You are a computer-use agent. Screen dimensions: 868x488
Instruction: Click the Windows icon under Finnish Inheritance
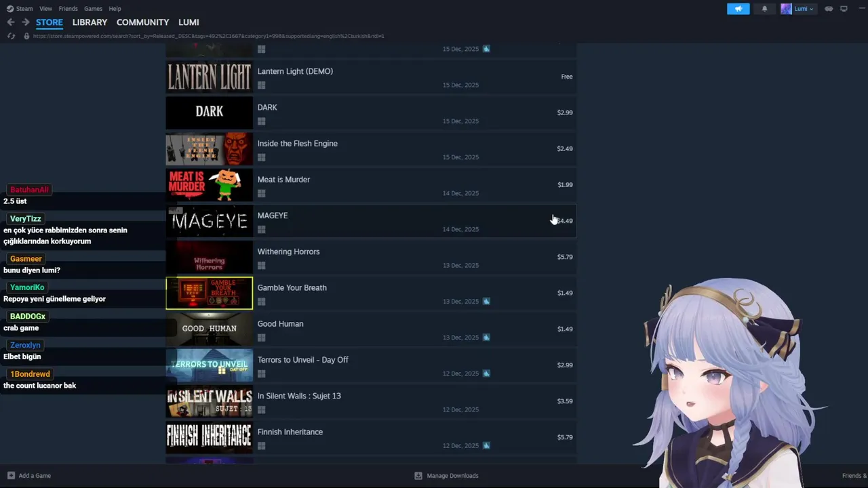(x=261, y=446)
